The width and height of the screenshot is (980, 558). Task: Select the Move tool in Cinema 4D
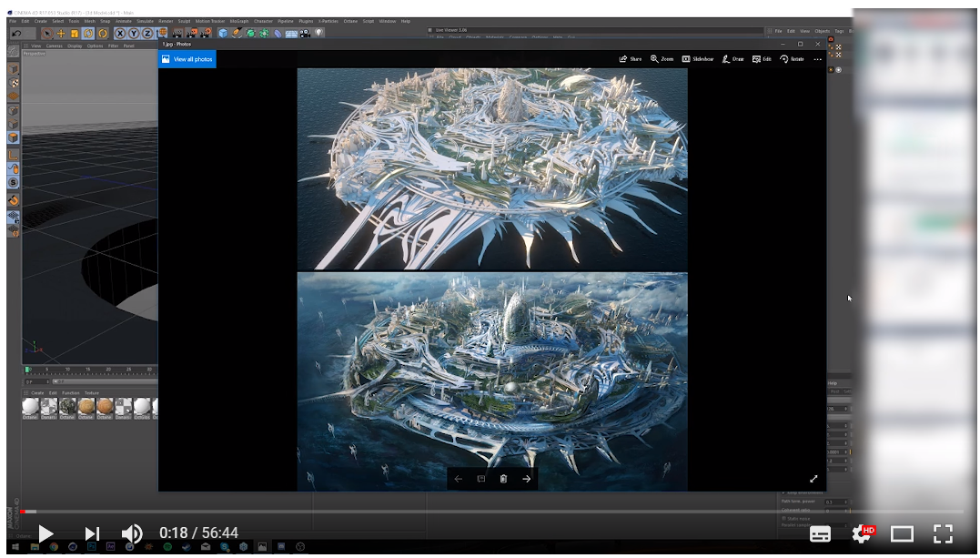coord(61,33)
